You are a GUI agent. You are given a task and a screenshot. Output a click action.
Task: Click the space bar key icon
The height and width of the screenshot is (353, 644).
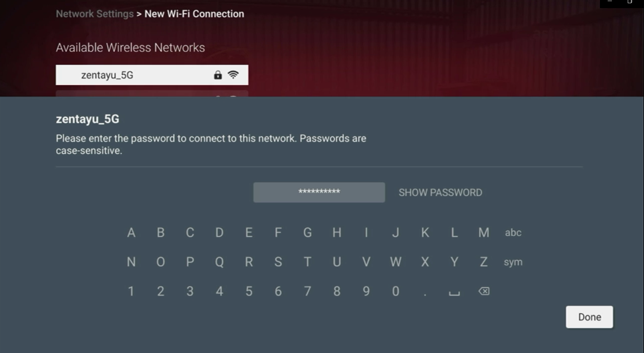[x=454, y=293]
